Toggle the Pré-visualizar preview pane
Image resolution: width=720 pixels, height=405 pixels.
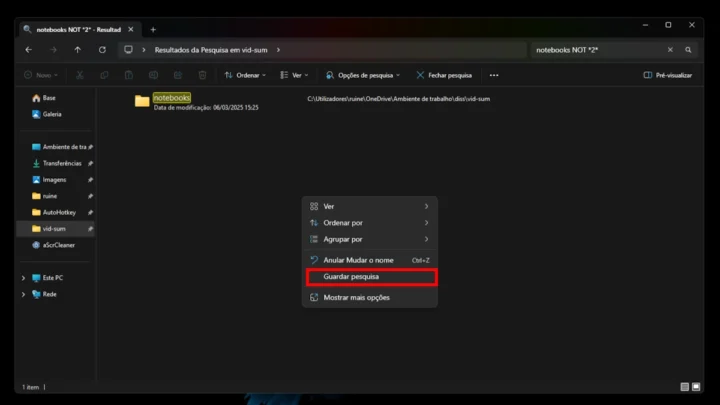pyautogui.click(x=668, y=75)
